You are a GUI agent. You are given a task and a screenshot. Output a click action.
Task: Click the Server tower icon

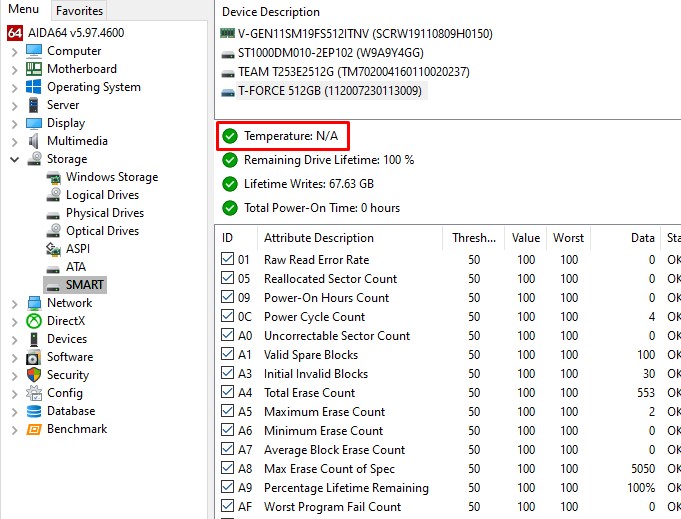[x=34, y=105]
